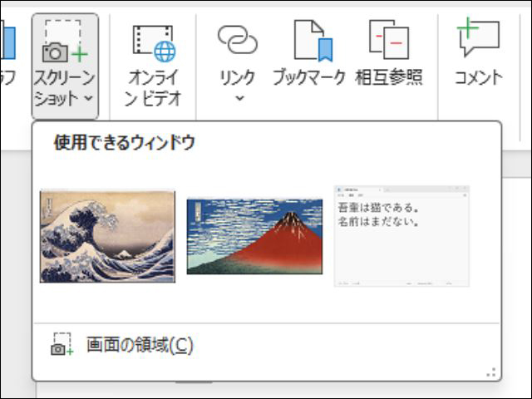Select the red Mount Fuji window thumbnail
The image size is (532, 399).
tap(254, 236)
